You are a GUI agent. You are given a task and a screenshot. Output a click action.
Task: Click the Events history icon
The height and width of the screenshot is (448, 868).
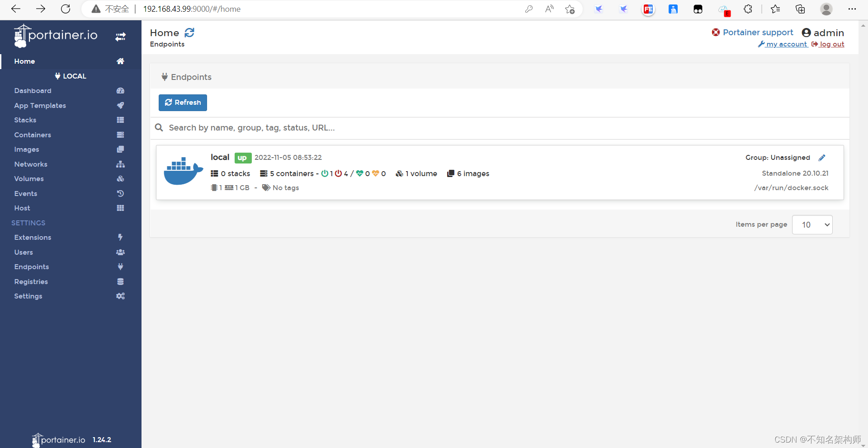(x=120, y=193)
